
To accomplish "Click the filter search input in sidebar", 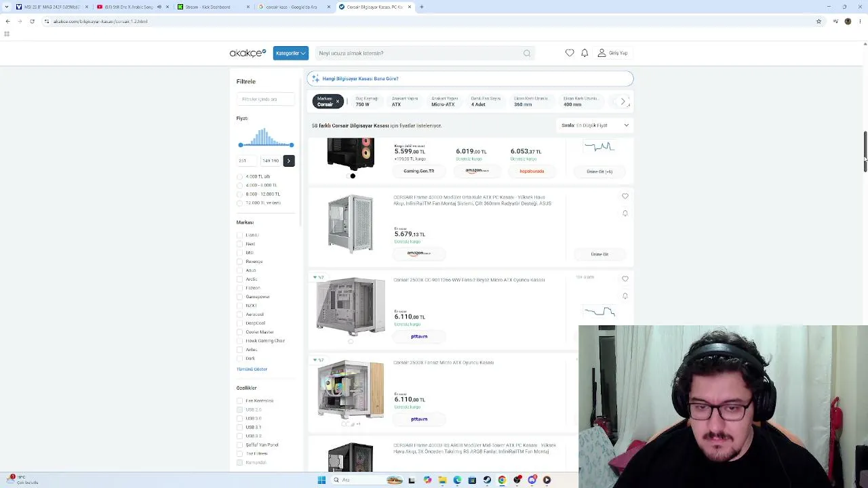I will (x=266, y=99).
